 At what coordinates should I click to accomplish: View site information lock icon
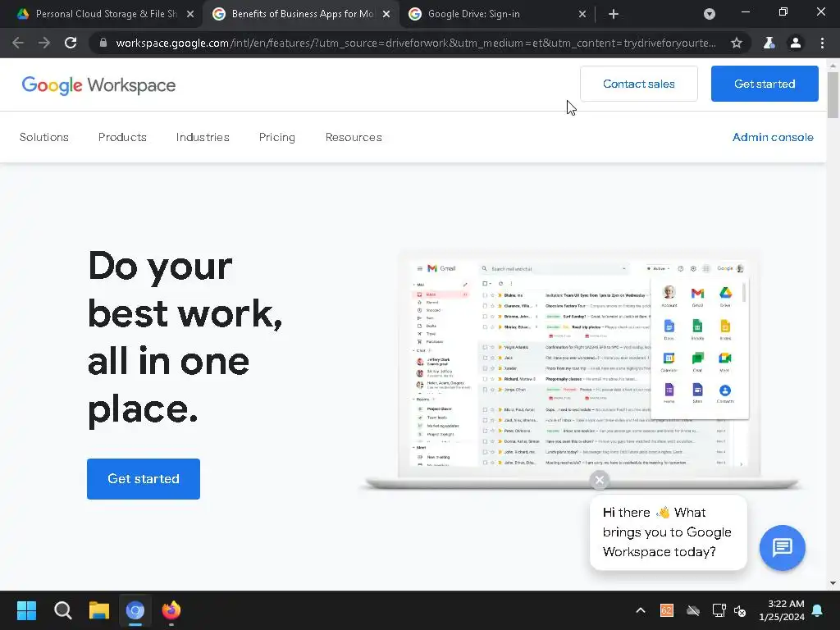103,43
